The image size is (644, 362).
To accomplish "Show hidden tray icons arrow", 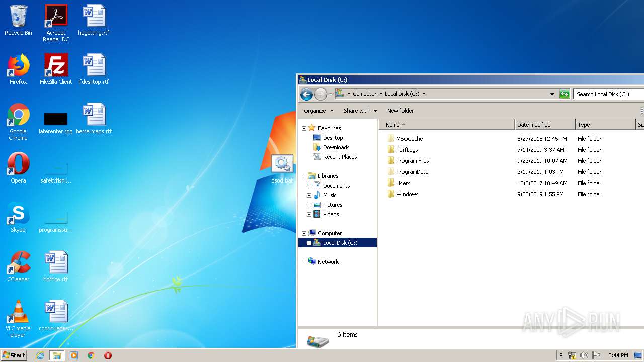I will (561, 355).
